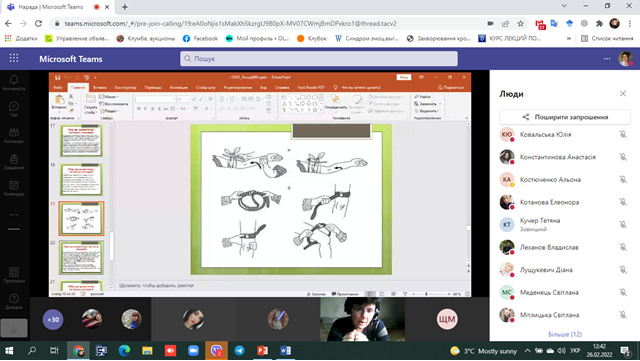This screenshot has height=361, width=640.
Task: Click the muted mic icon for Ковальська Юлія
Action: (x=622, y=134)
